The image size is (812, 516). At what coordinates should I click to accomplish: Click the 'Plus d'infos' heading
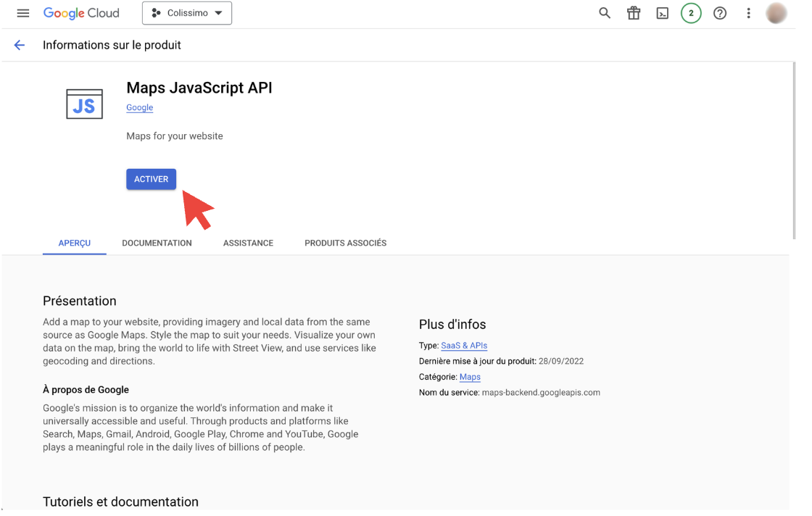coord(452,325)
